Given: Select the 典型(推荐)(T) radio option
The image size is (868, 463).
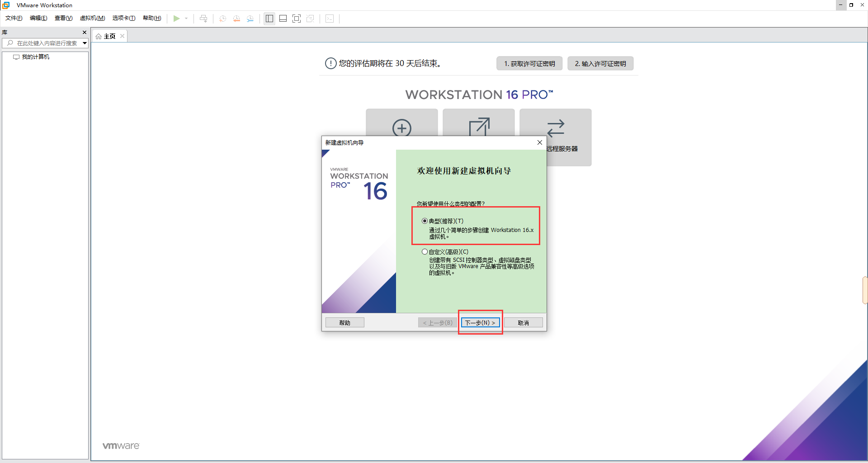Looking at the screenshot, I should coord(425,221).
